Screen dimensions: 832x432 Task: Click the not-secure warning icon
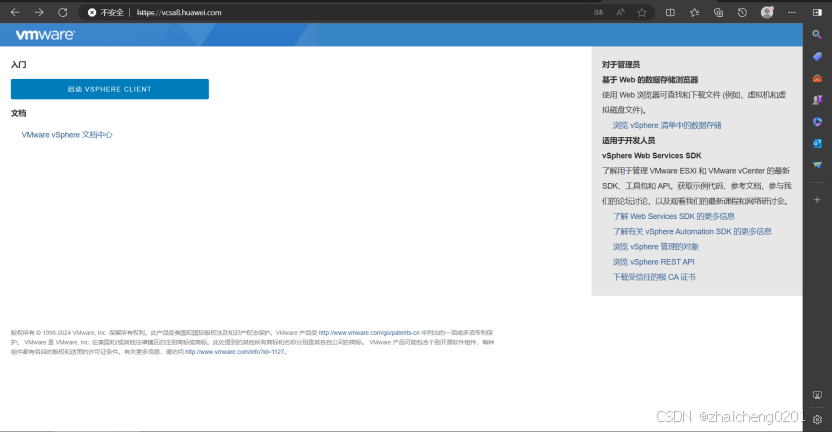[x=92, y=12]
